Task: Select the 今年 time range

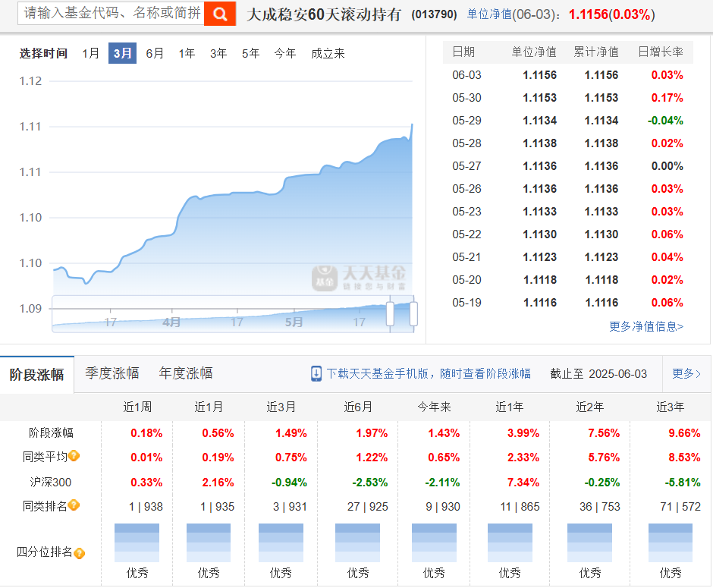Action: point(285,53)
